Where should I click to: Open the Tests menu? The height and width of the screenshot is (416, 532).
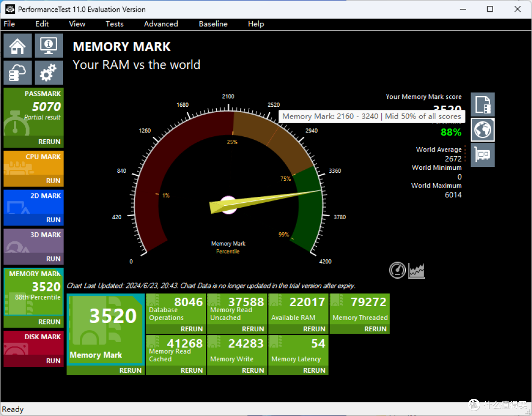click(x=114, y=24)
